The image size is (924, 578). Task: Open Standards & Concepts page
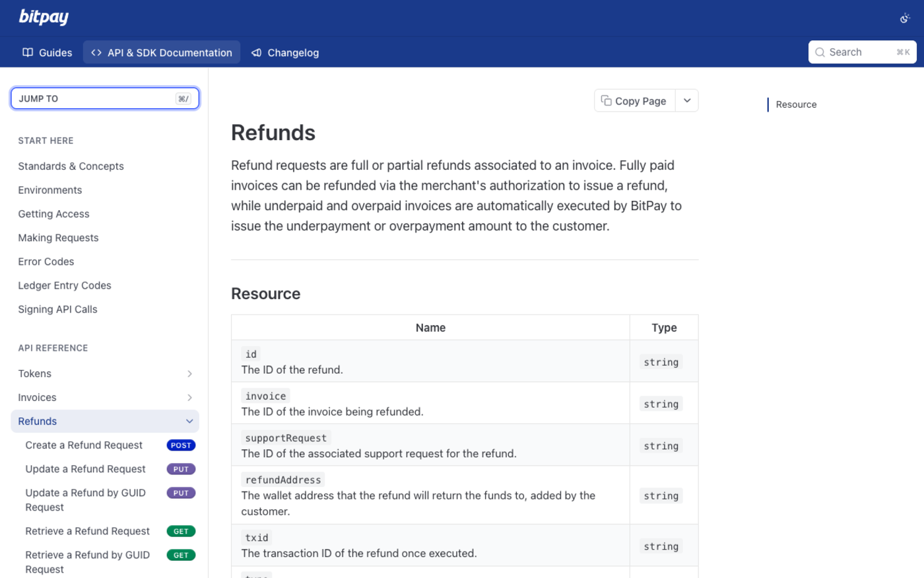pyautogui.click(x=71, y=166)
